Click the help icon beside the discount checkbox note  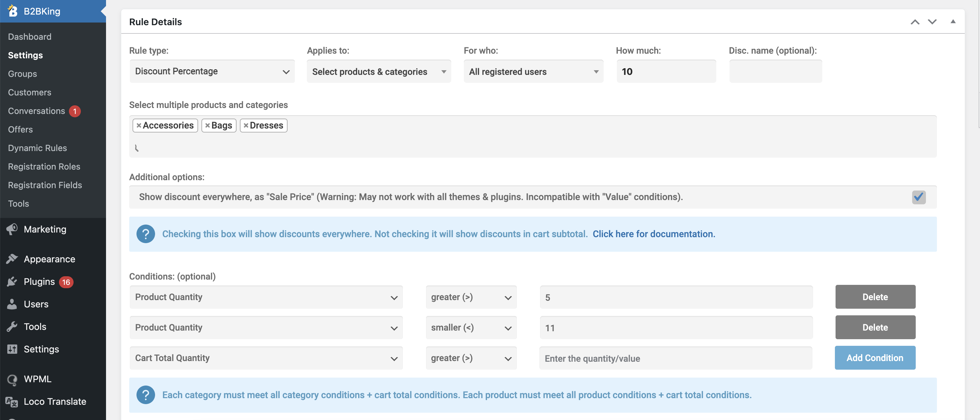pos(145,234)
